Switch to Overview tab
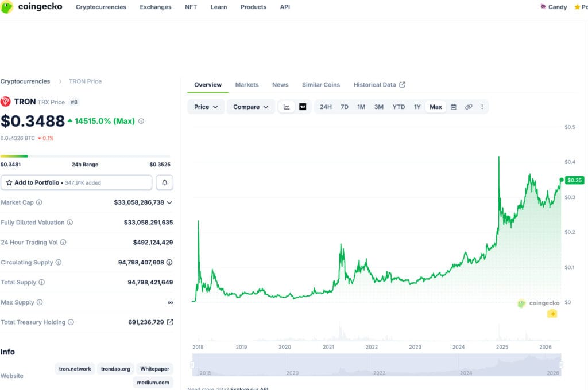Viewport: 588px width, 390px height. (208, 85)
